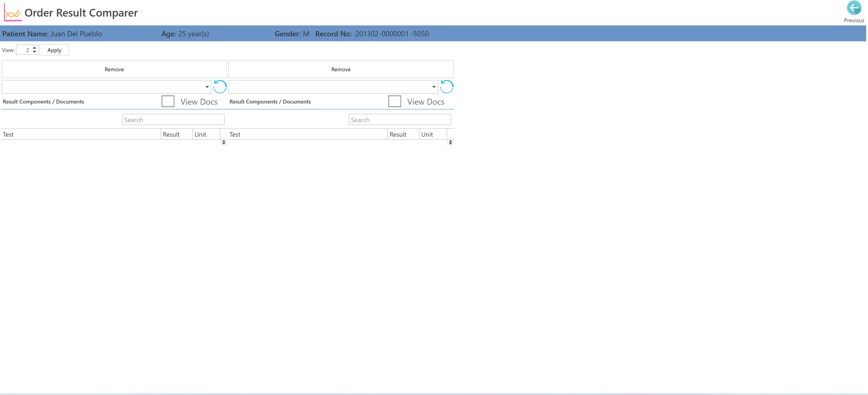This screenshot has width=868, height=395.
Task: Click the left Result Components / Documents label
Action: coord(44,102)
